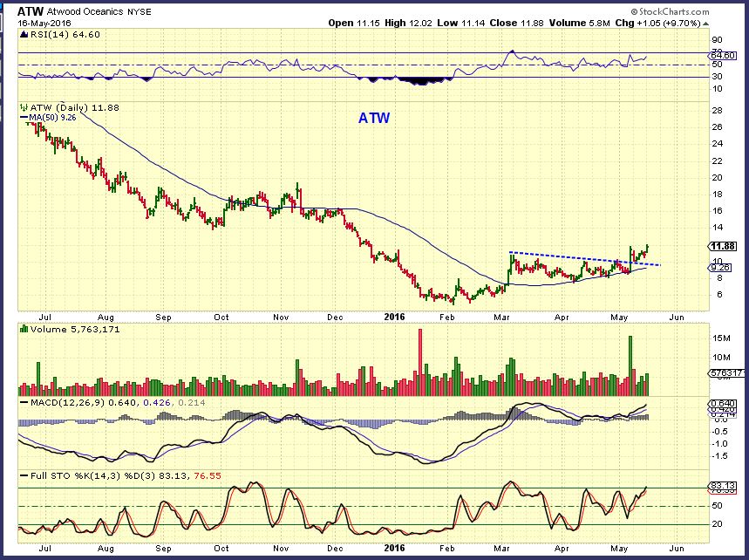749x560 pixels.
Task: Click the Atwood Oceanics NYSE company name
Action: (99, 12)
